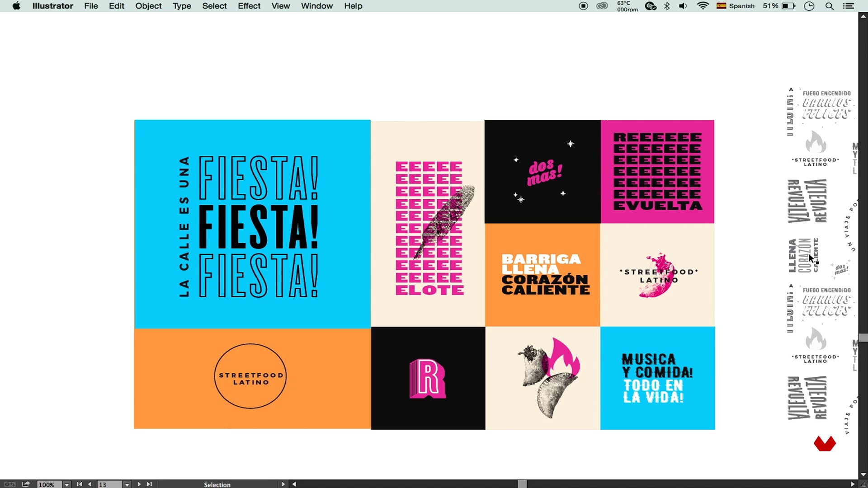This screenshot has height=488, width=868.
Task: Click the vertical scrollbar up arrow
Action: [863, 16]
